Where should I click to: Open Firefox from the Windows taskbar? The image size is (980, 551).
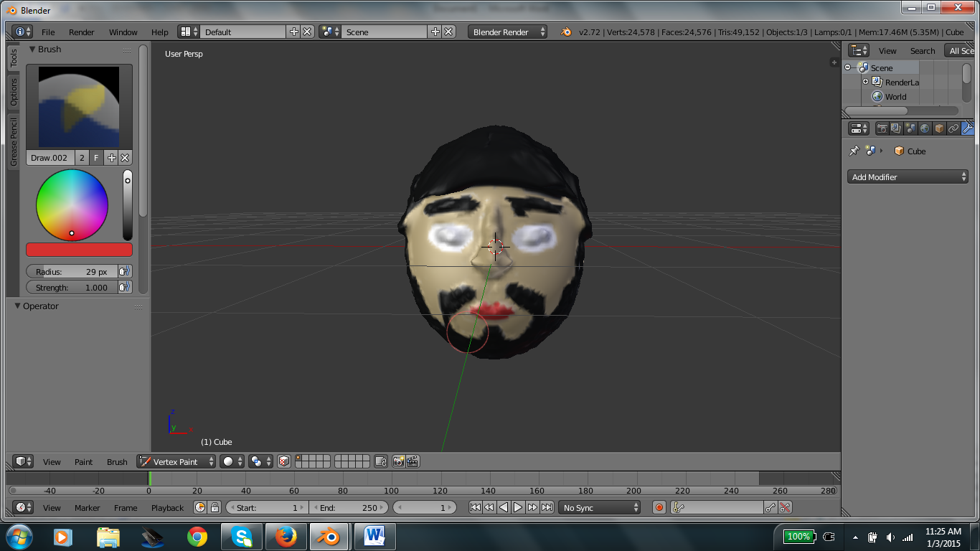click(286, 536)
